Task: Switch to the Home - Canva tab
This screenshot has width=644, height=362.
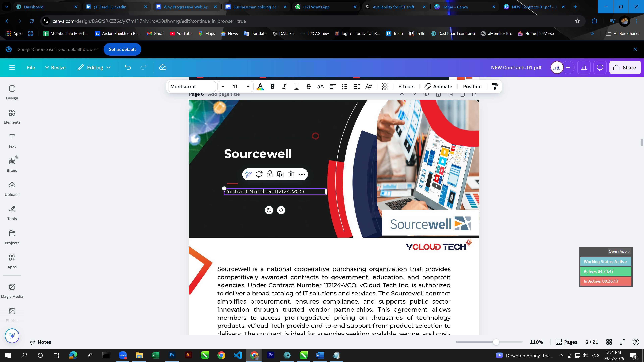Action: [465, 7]
